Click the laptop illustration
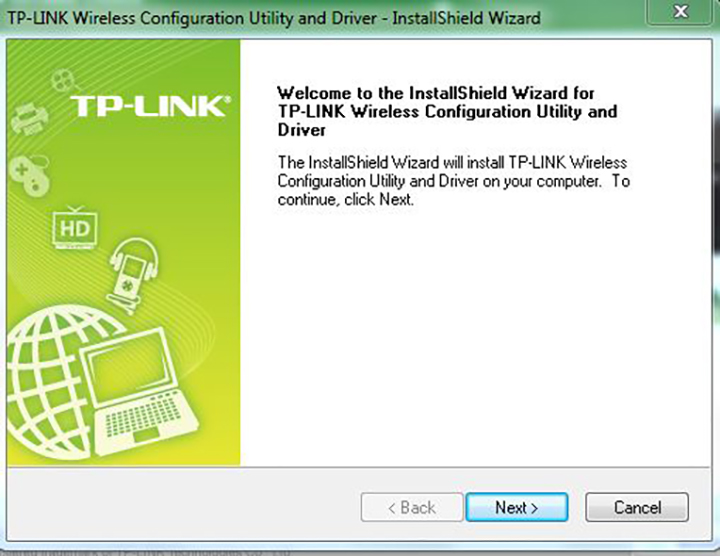The height and width of the screenshot is (556, 720). (138, 393)
